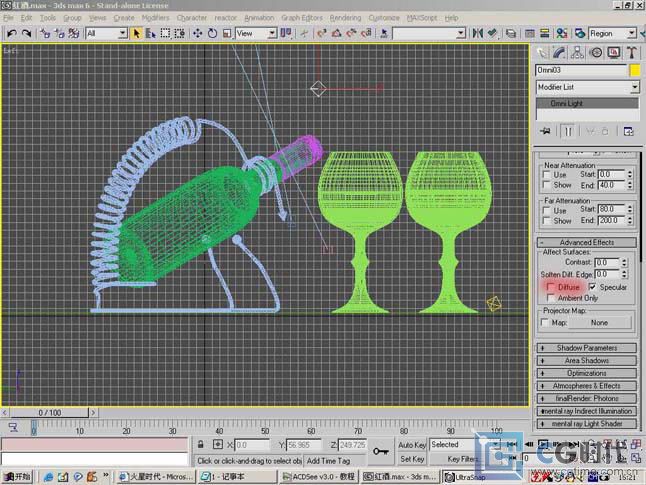Open the Mini Curve Editor icon
The width and height of the screenshot is (646, 485).
13,427
